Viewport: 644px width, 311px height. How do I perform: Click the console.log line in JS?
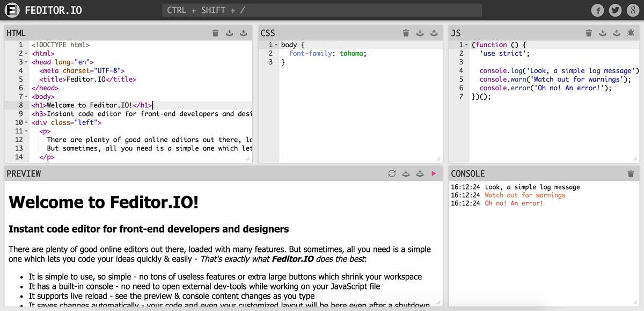[x=559, y=71]
